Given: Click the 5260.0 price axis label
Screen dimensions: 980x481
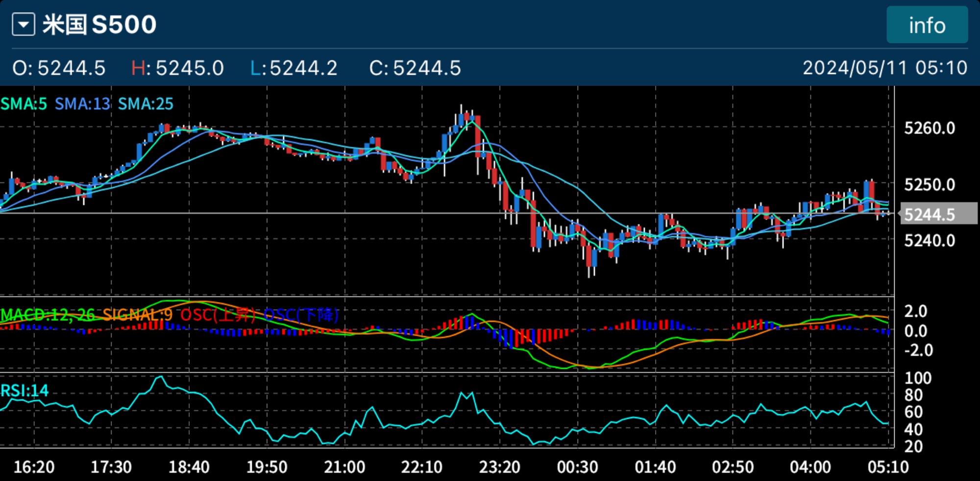Looking at the screenshot, I should [x=930, y=128].
